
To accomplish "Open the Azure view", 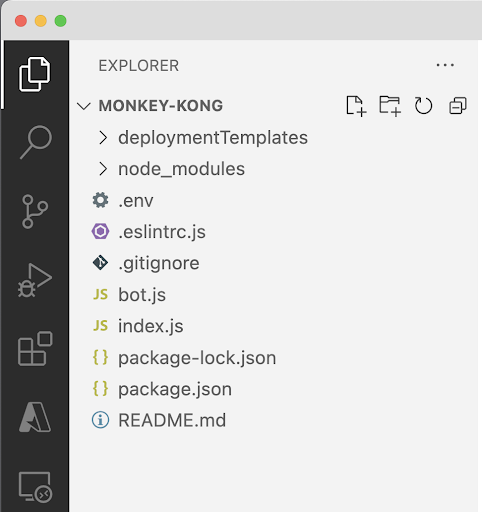I will click(35, 417).
